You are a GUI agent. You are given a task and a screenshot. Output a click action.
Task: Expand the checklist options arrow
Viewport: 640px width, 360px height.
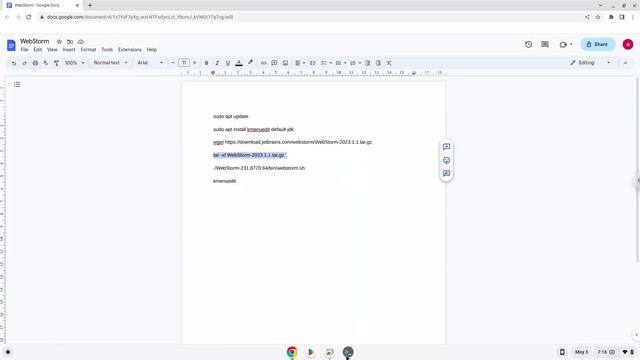(330, 63)
